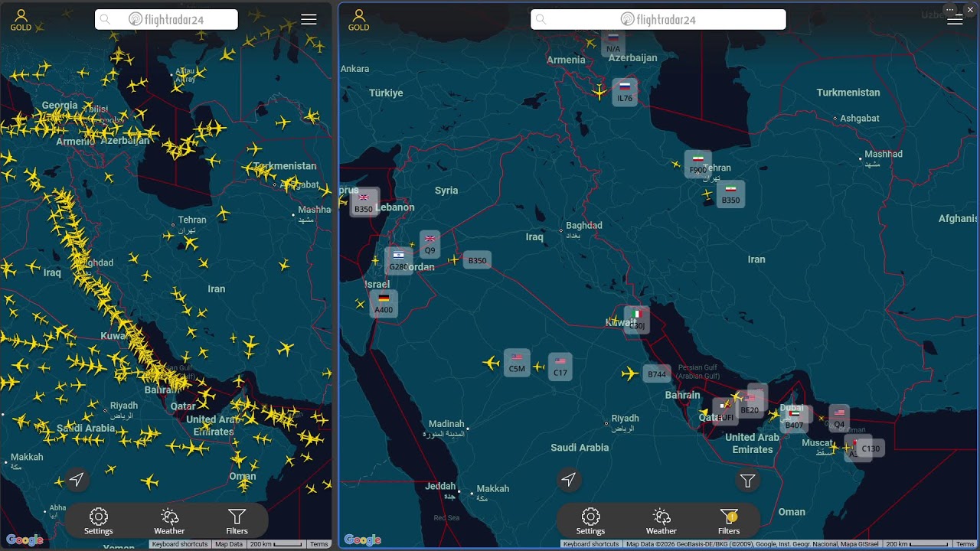The height and width of the screenshot is (551, 980).
Task: Click the search magnifier in right search bar
Action: coord(541,20)
